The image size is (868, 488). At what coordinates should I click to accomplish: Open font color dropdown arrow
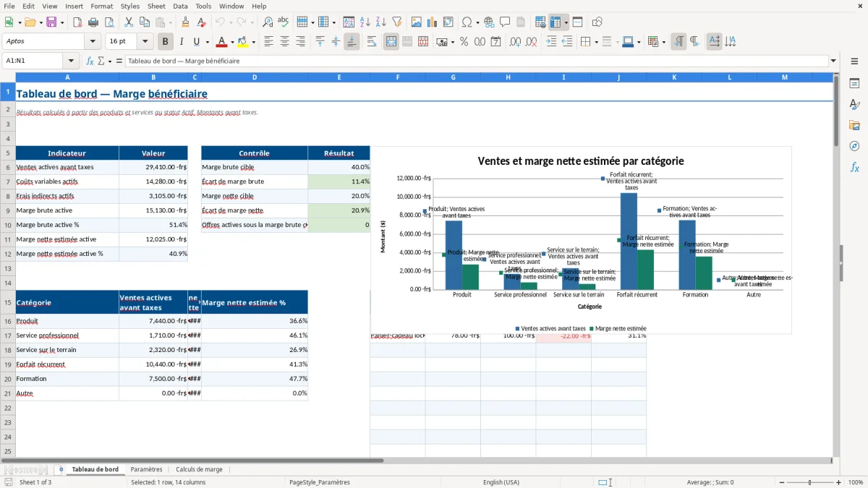point(232,42)
